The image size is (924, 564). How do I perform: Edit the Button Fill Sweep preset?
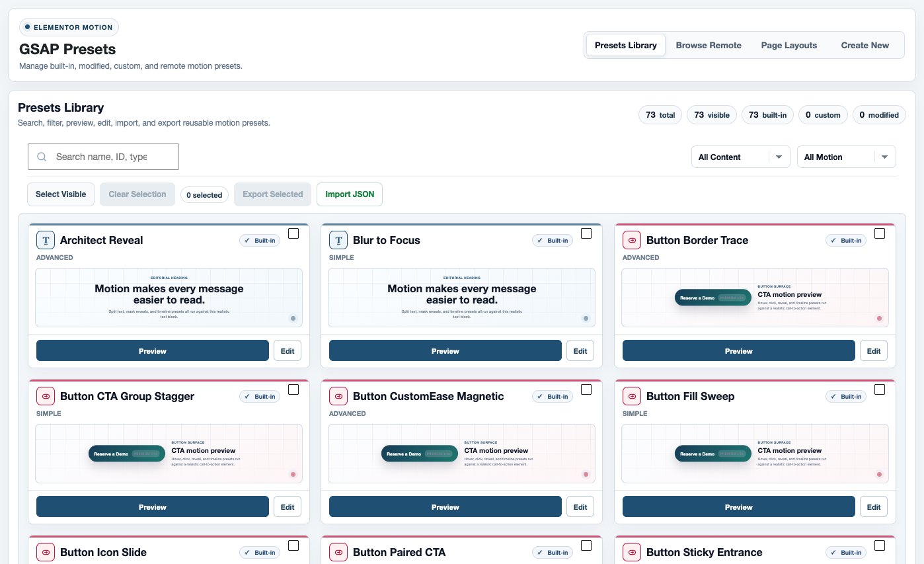pyautogui.click(x=874, y=507)
